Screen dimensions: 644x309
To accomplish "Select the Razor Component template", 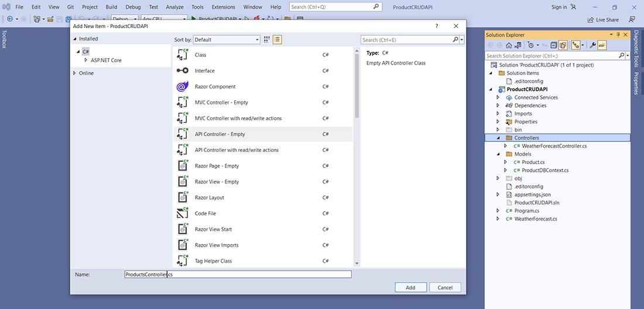I will point(263,86).
